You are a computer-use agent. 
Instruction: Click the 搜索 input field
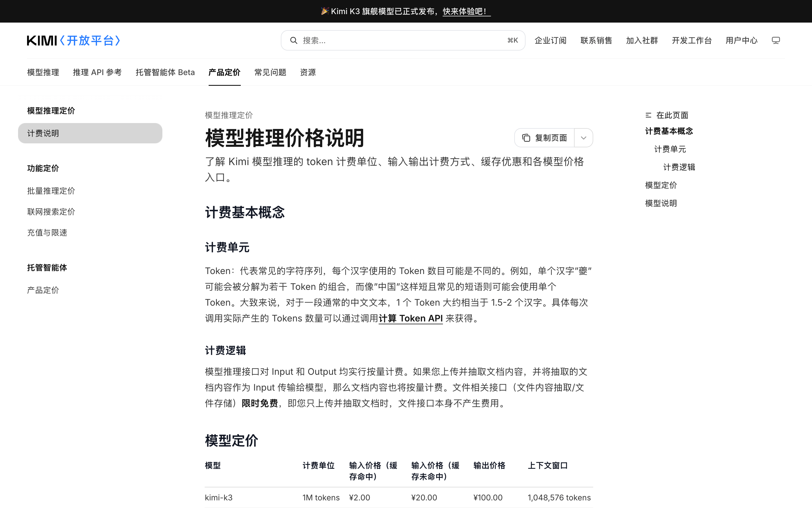(403, 40)
